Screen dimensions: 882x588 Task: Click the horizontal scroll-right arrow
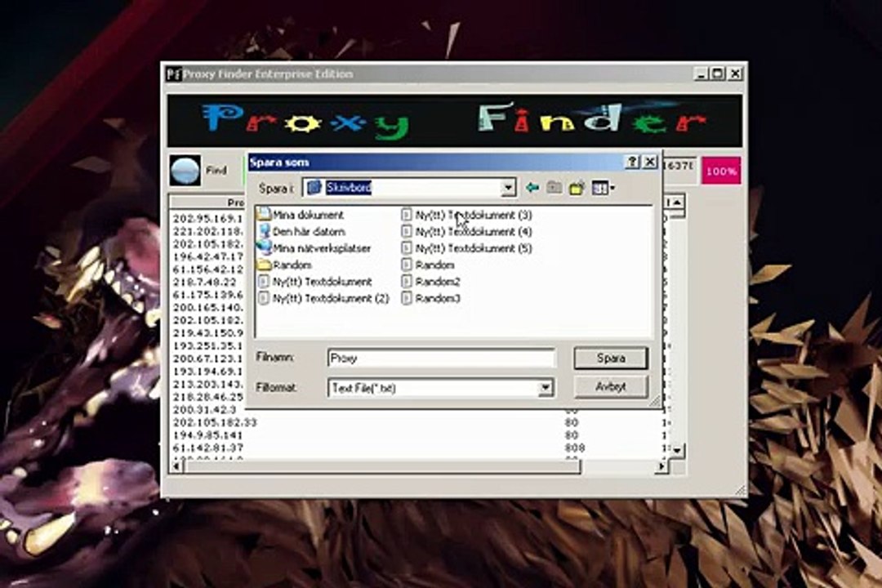tap(662, 465)
